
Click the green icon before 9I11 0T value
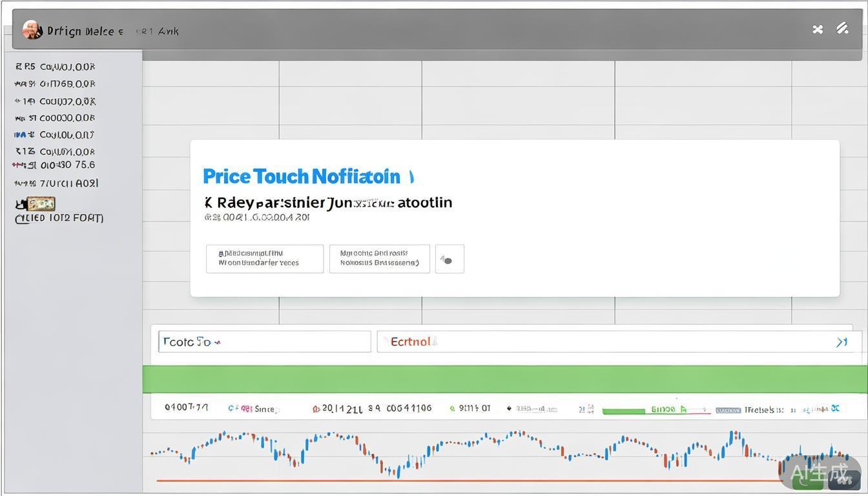(x=452, y=409)
